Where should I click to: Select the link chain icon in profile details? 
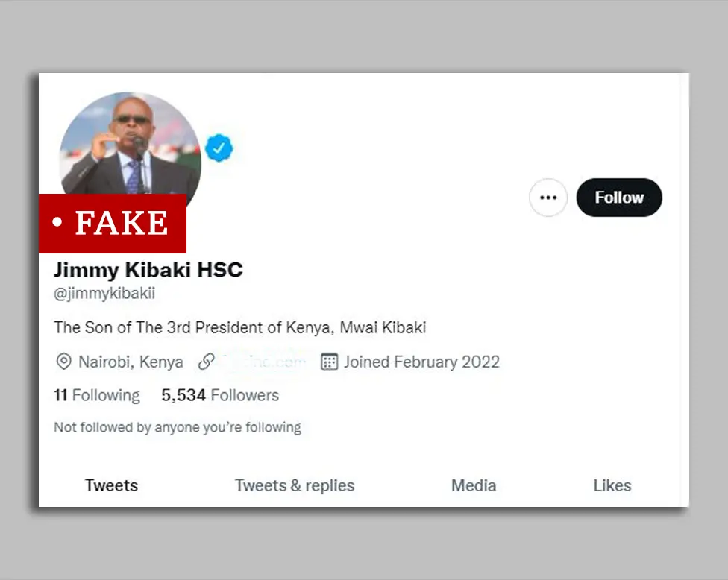pyautogui.click(x=206, y=362)
